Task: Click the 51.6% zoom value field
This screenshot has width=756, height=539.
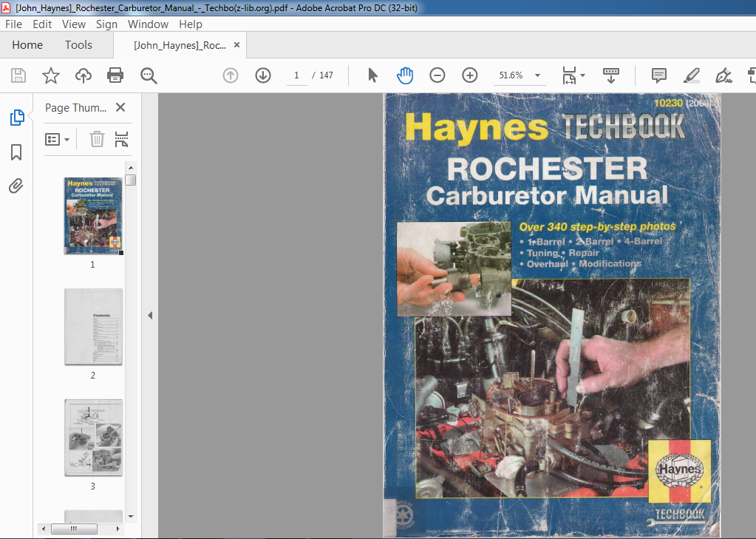Action: [x=511, y=75]
